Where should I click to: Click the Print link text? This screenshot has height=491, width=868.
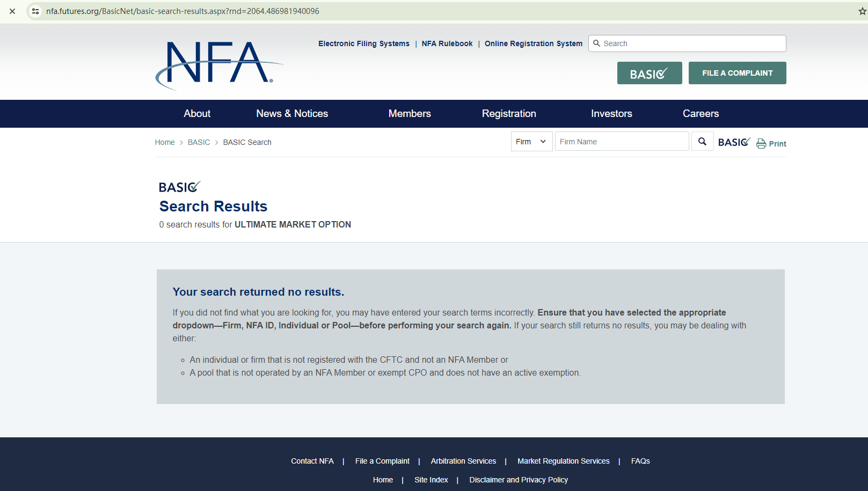coord(777,144)
